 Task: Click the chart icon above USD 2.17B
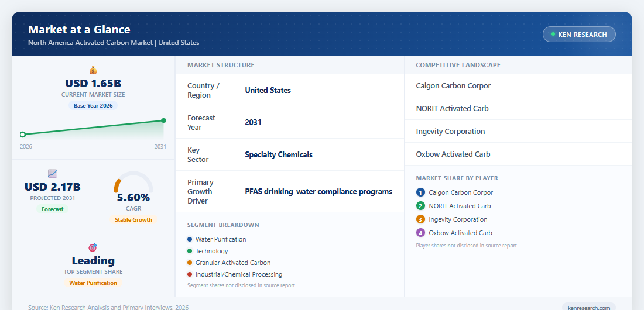pos(52,174)
